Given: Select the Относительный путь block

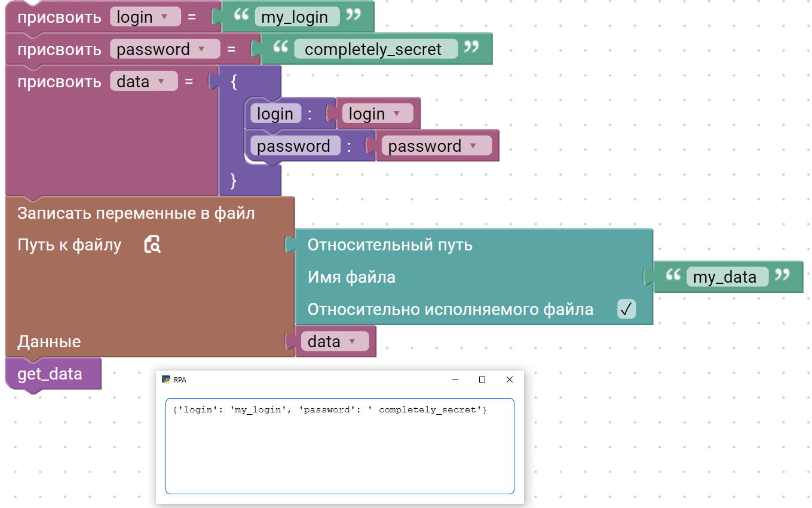Looking at the screenshot, I should pos(390,244).
